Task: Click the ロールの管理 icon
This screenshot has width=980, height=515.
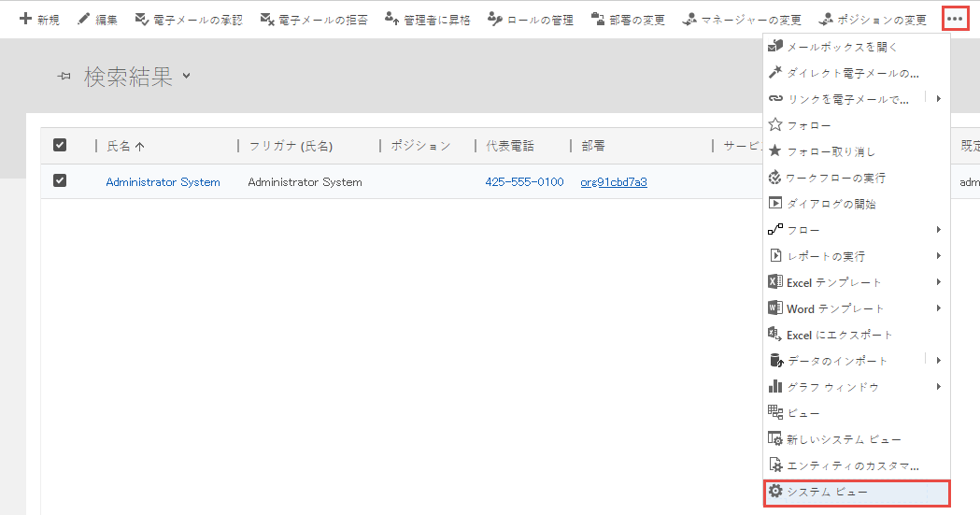Action: click(x=495, y=20)
